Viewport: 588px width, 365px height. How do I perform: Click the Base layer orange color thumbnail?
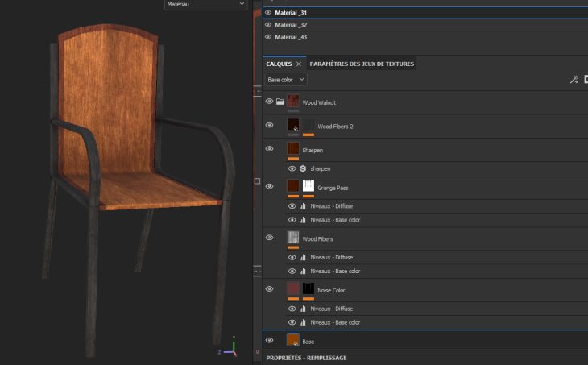pyautogui.click(x=293, y=340)
